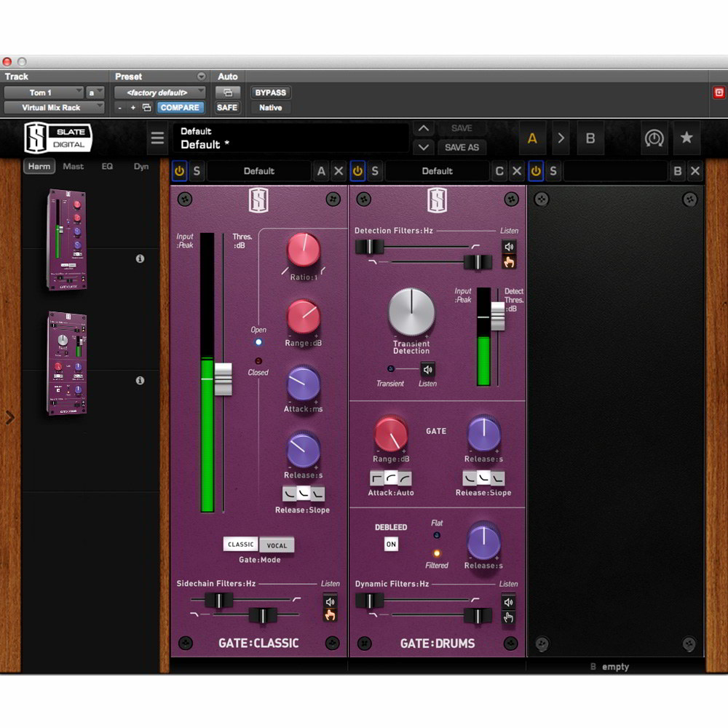
Task: Click next preset plus button
Action: [x=132, y=107]
